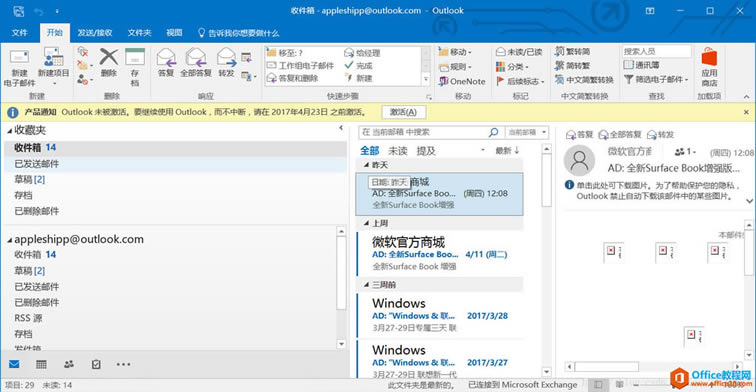Filter message list by Unread (未读)

coord(398,151)
